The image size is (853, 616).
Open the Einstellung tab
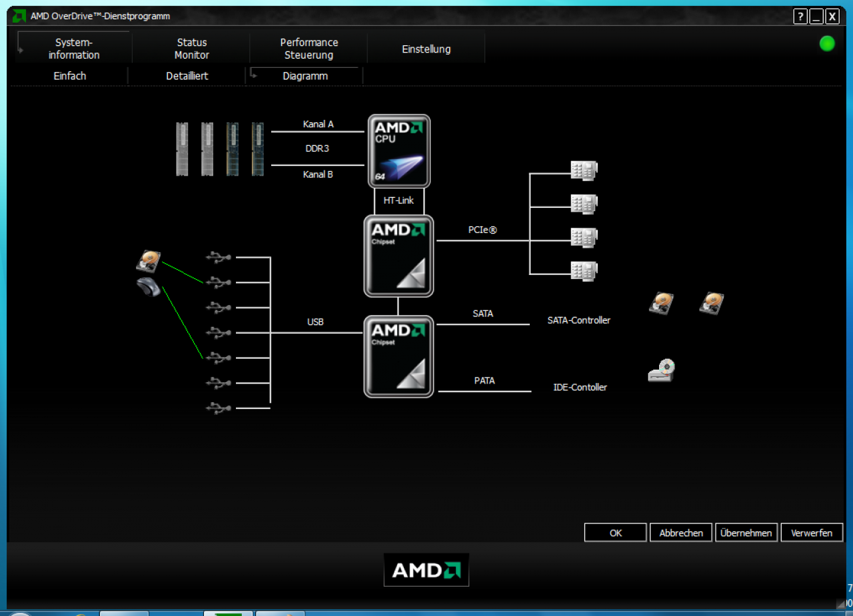(426, 49)
